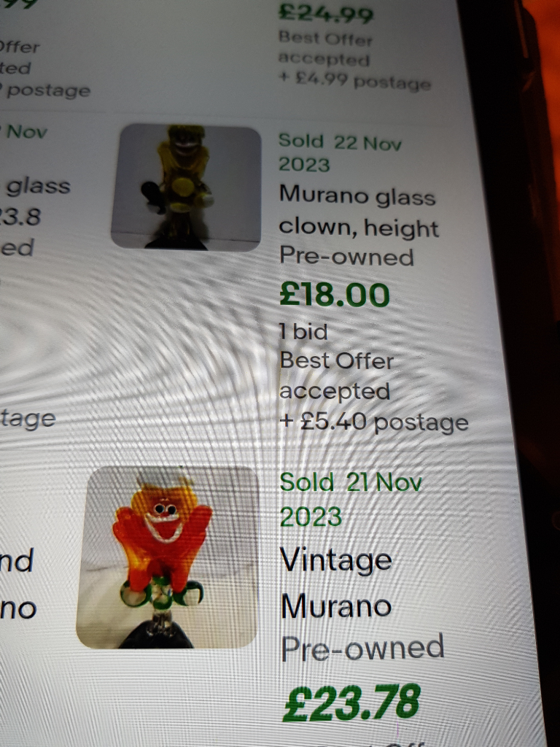This screenshot has height=747, width=560.
Task: Click the £23.78 sold price
Action: (x=351, y=703)
